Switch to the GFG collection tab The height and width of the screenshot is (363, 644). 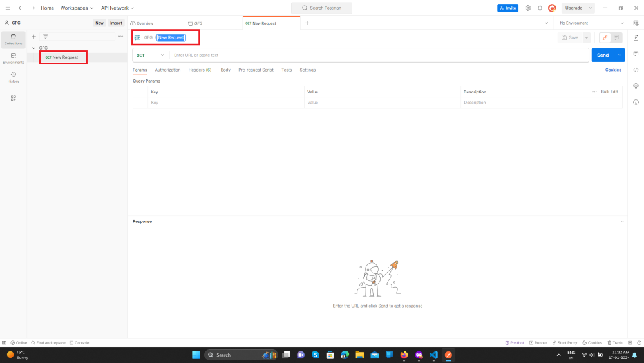(196, 23)
